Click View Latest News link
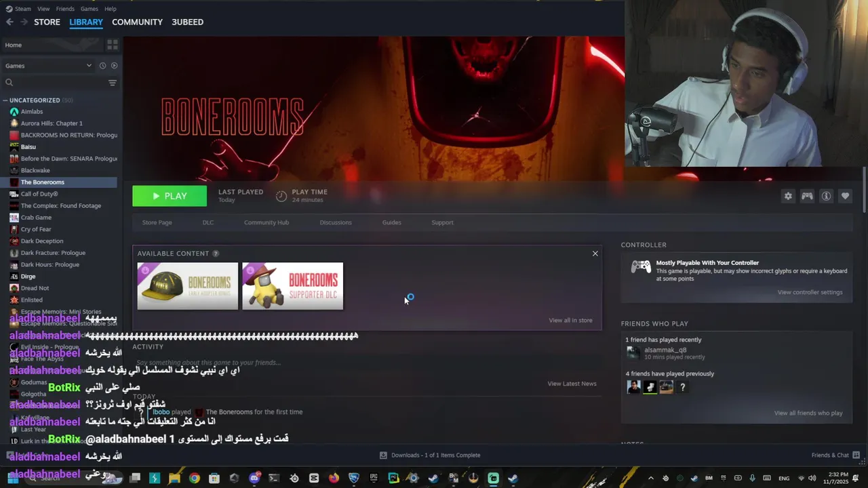Image resolution: width=868 pixels, height=488 pixels. 572,384
